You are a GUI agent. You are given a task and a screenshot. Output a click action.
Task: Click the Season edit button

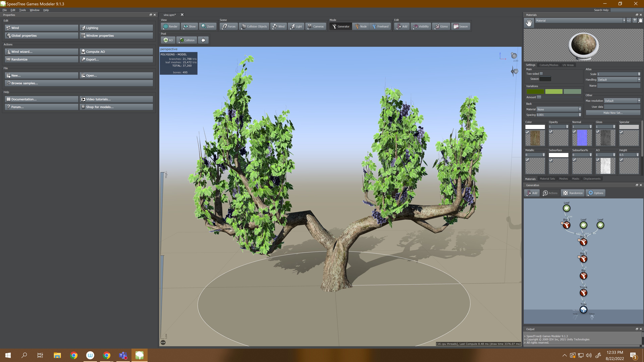click(x=461, y=26)
